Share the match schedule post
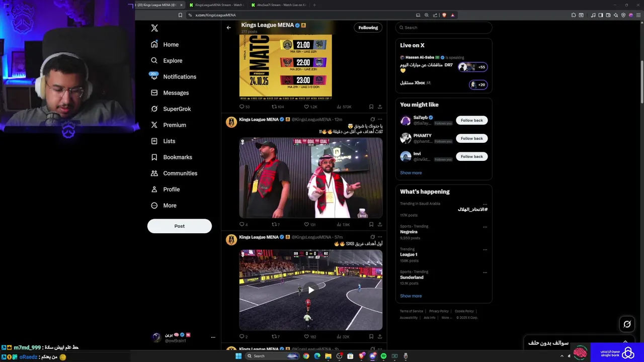Viewport: 644px width, 362px height. pyautogui.click(x=380, y=107)
